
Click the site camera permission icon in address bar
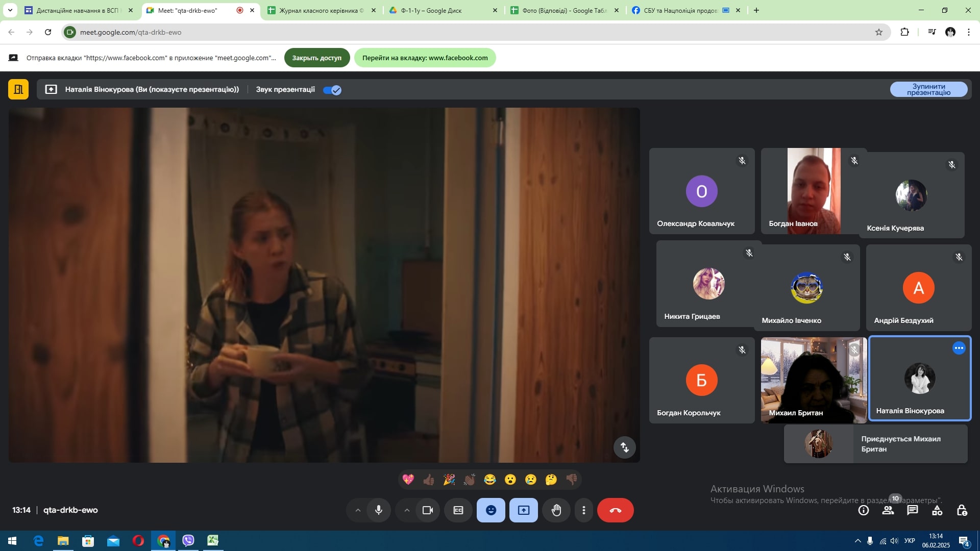click(70, 32)
